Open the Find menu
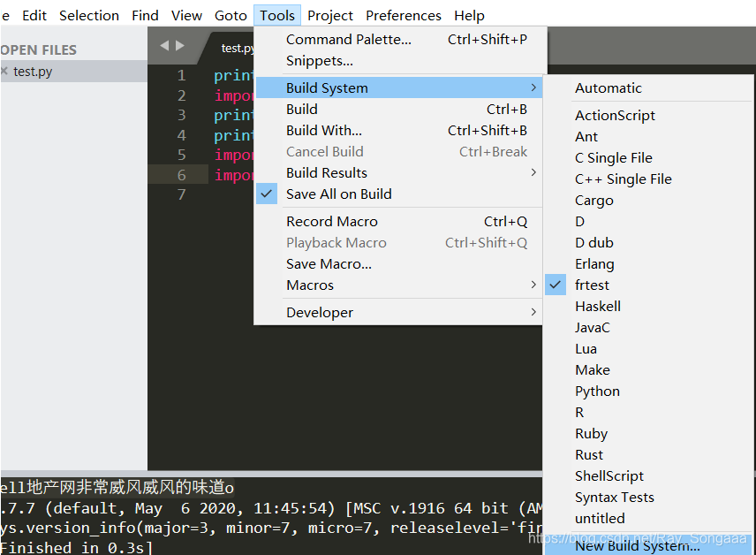Screen dimensions: 756x555 pyautogui.click(x=145, y=15)
